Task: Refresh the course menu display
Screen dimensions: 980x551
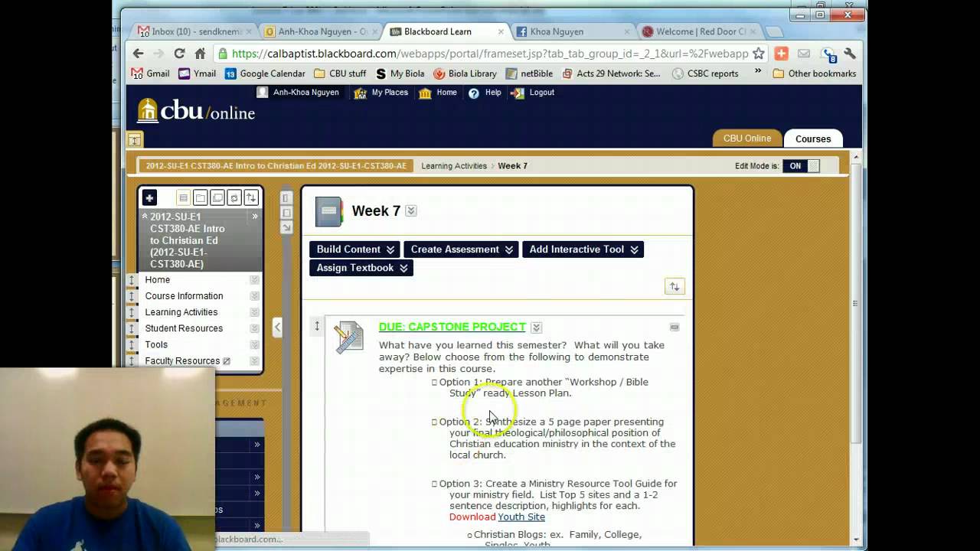Action: pos(234,197)
